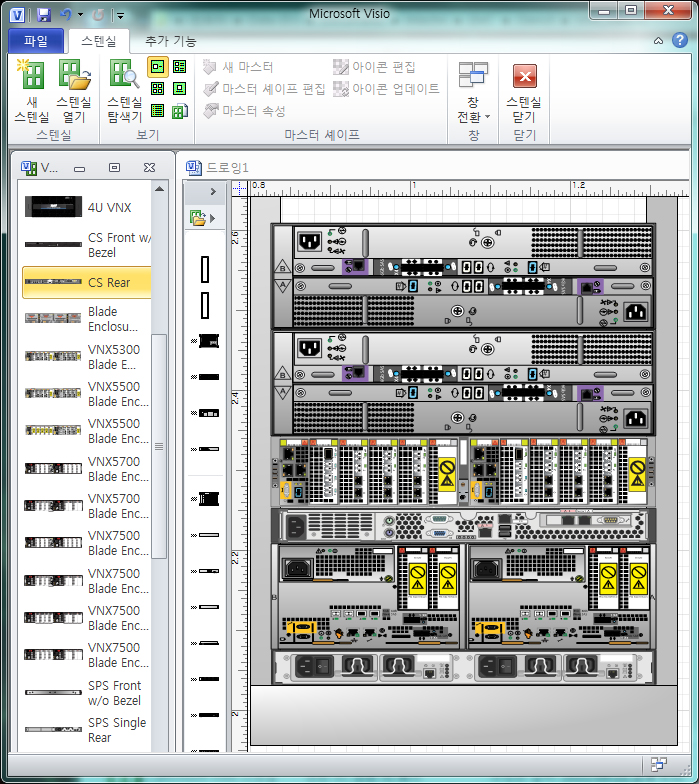This screenshot has height=784, width=699.
Task: Click 마스터 속성 button
Action: (244, 111)
